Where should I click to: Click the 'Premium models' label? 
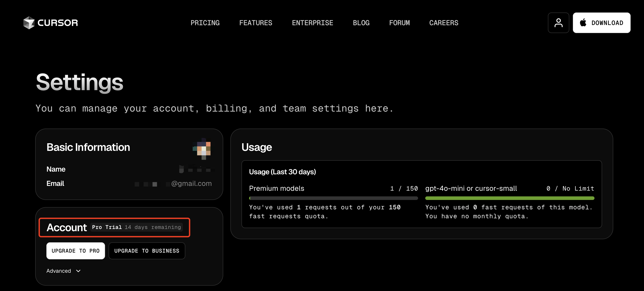point(277,188)
